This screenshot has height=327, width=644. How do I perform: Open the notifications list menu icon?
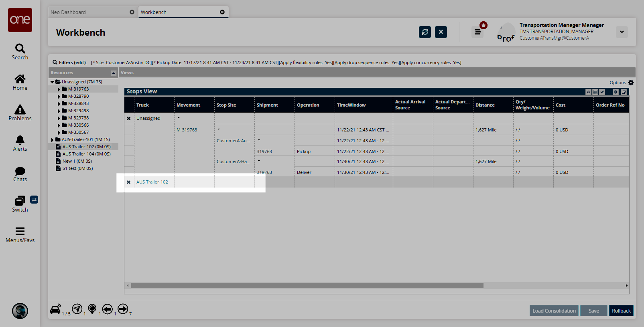point(477,32)
